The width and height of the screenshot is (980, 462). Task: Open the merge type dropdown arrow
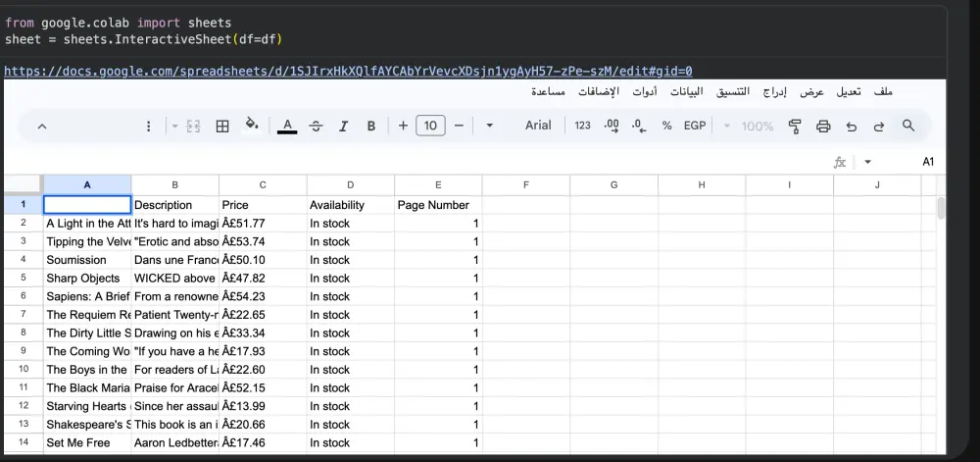point(175,127)
